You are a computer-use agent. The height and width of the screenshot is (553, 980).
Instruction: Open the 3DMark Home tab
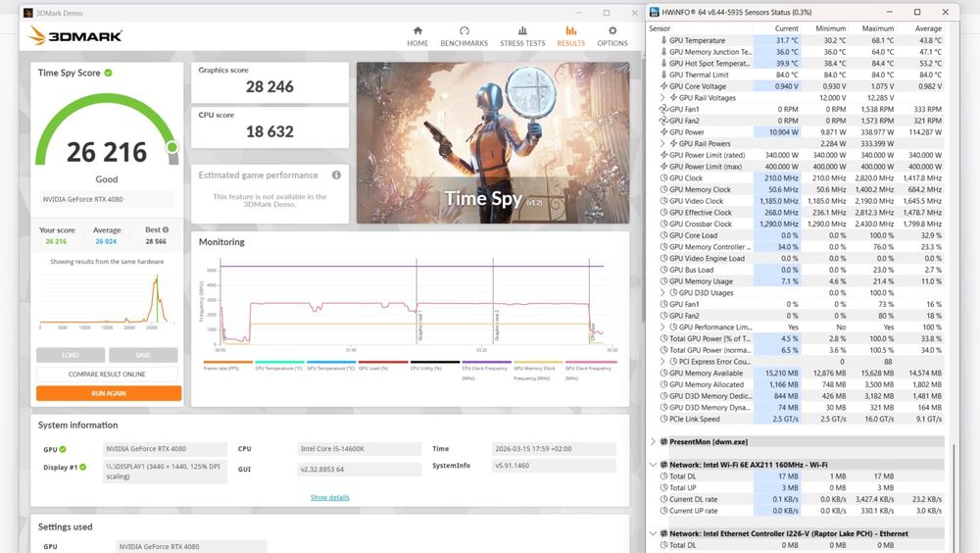point(417,36)
